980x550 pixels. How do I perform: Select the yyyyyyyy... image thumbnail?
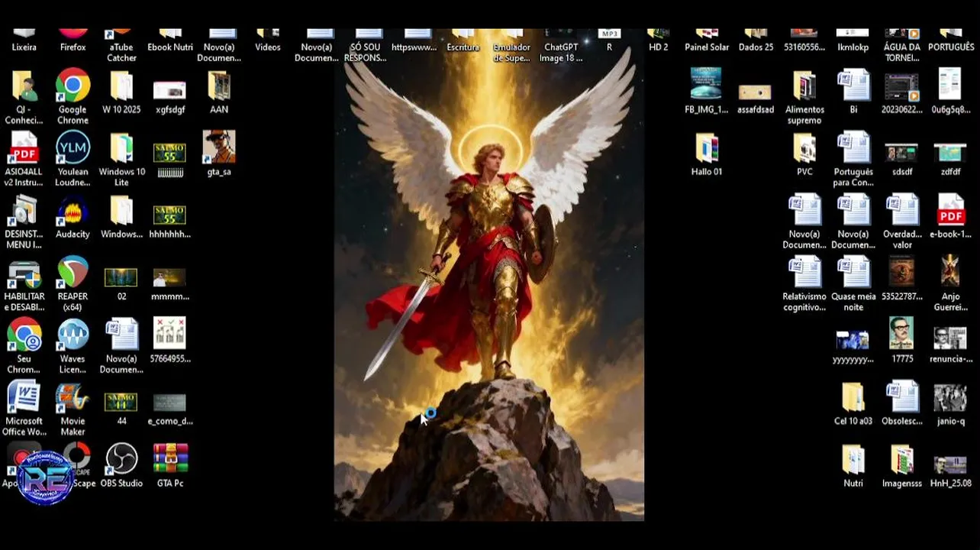(x=853, y=340)
